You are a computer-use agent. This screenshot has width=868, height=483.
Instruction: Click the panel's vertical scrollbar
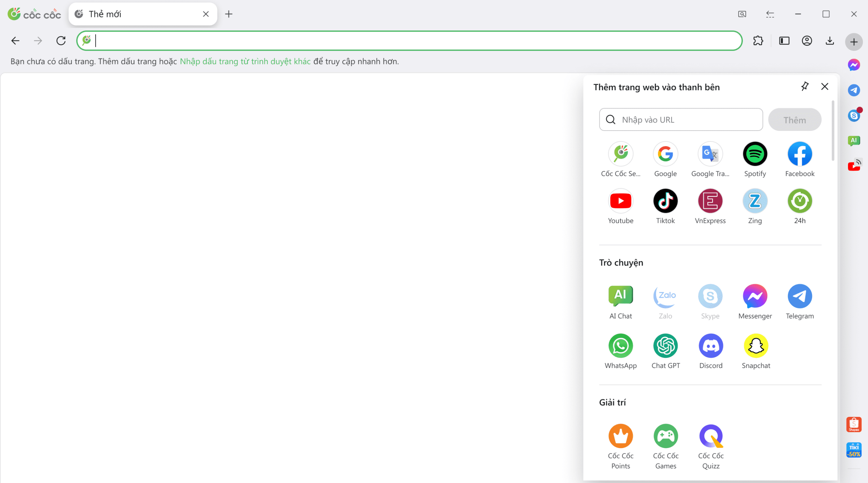[x=832, y=131]
